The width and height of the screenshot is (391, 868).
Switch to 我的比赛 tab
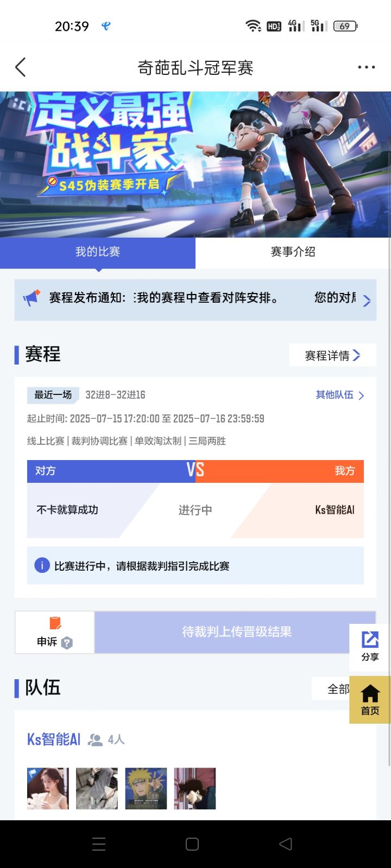click(98, 252)
